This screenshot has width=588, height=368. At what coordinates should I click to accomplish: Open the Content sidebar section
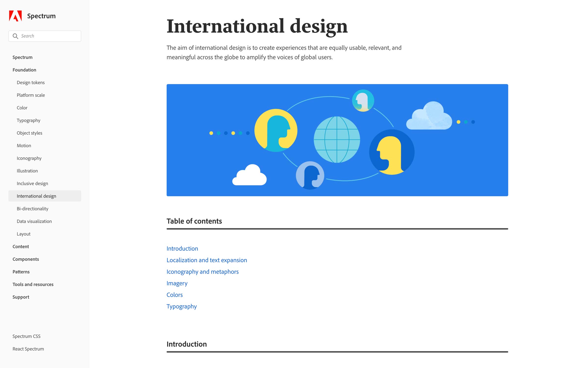pyautogui.click(x=21, y=247)
